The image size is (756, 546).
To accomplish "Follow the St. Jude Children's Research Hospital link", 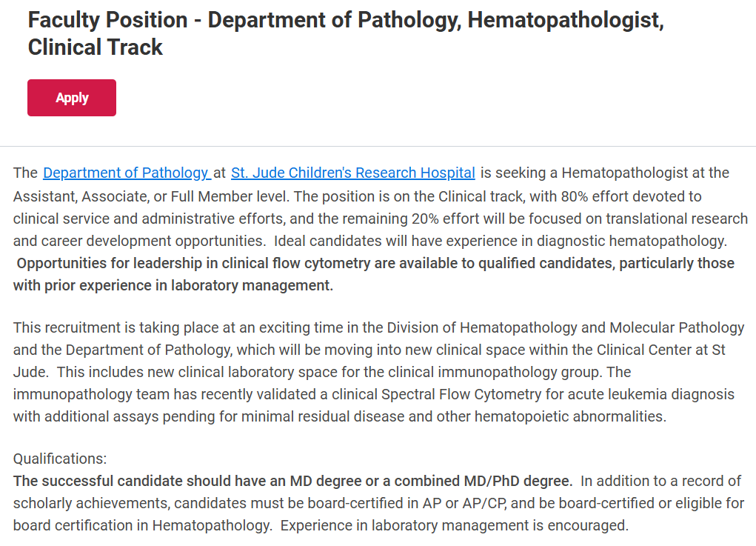I will coord(352,173).
